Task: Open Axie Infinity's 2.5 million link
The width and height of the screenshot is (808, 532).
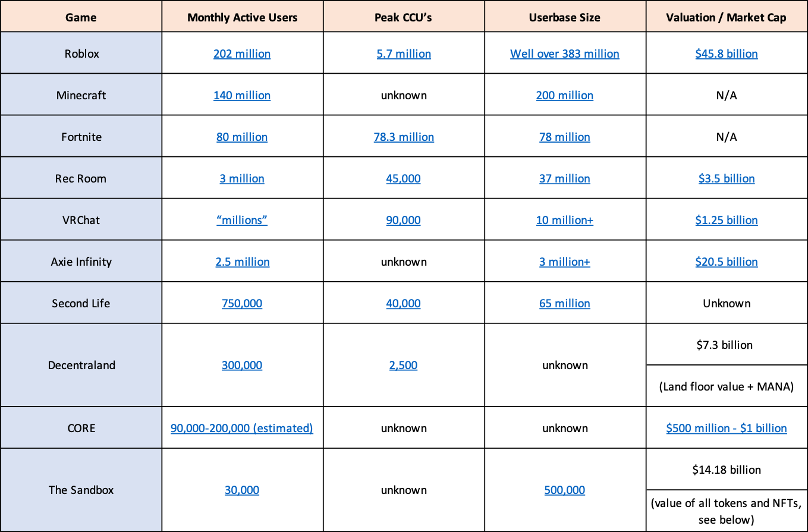Action: (242, 262)
